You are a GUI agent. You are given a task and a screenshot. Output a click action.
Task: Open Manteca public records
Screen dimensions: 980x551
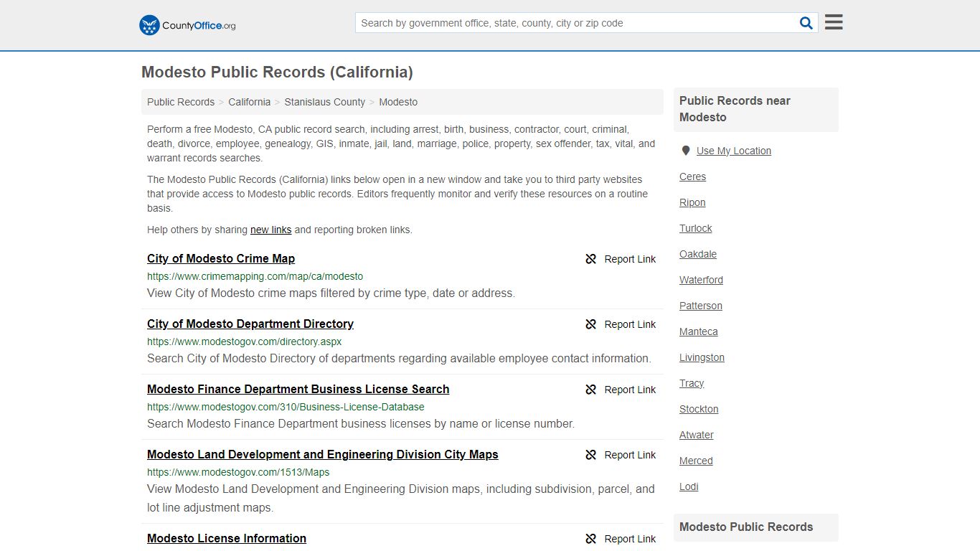699,331
